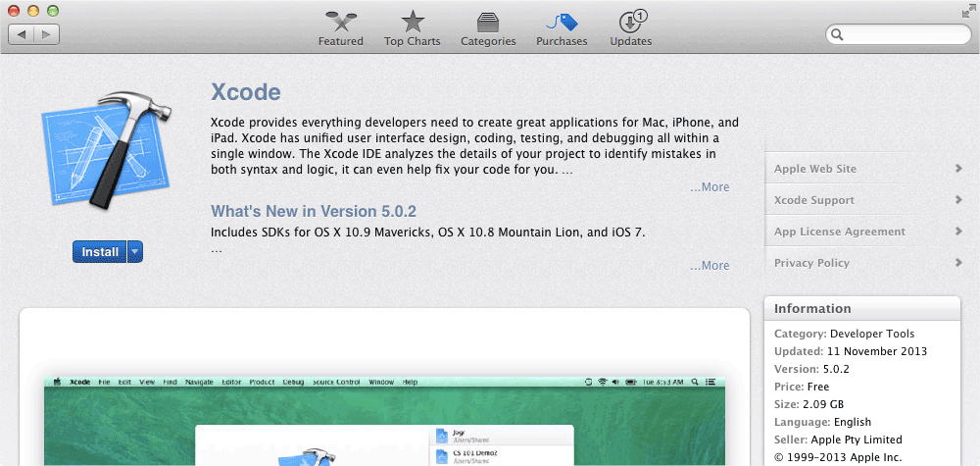Viewport: 980px width, 466px height.
Task: Expand What's New with its More link
Action: coord(710,266)
